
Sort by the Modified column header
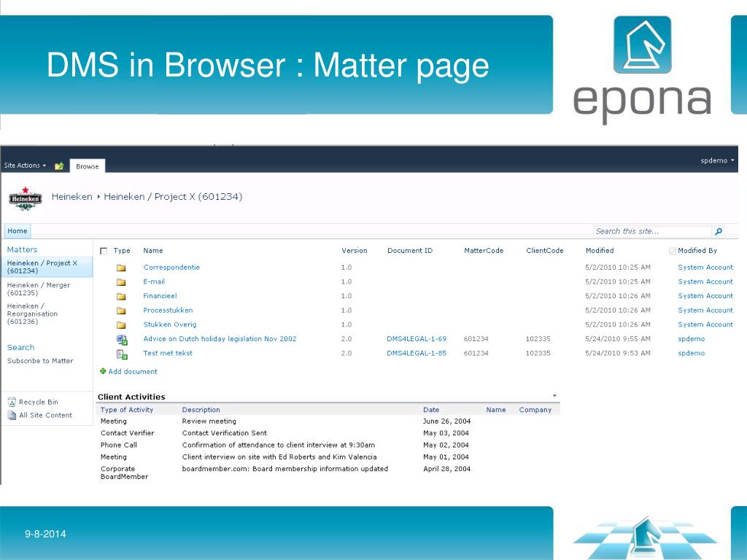click(600, 251)
